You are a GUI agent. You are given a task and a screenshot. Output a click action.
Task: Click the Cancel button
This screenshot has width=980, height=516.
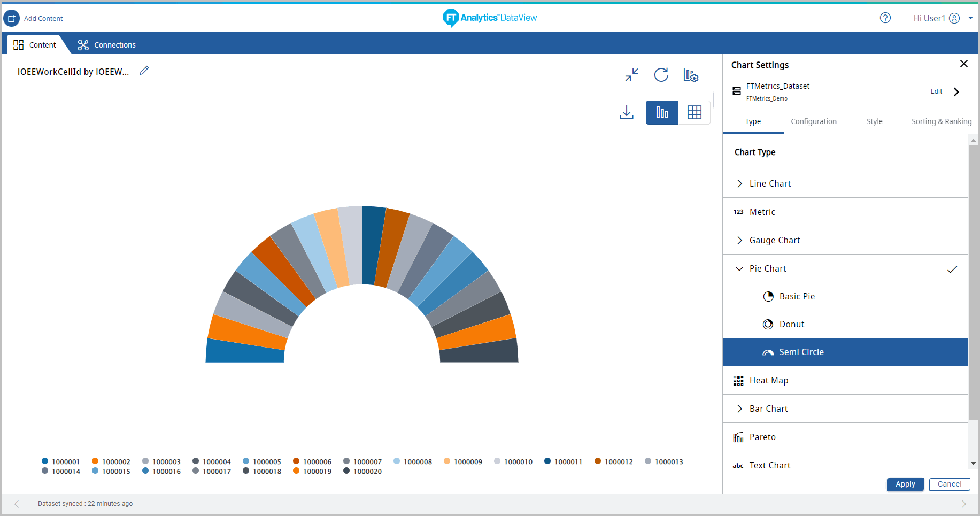(x=949, y=484)
